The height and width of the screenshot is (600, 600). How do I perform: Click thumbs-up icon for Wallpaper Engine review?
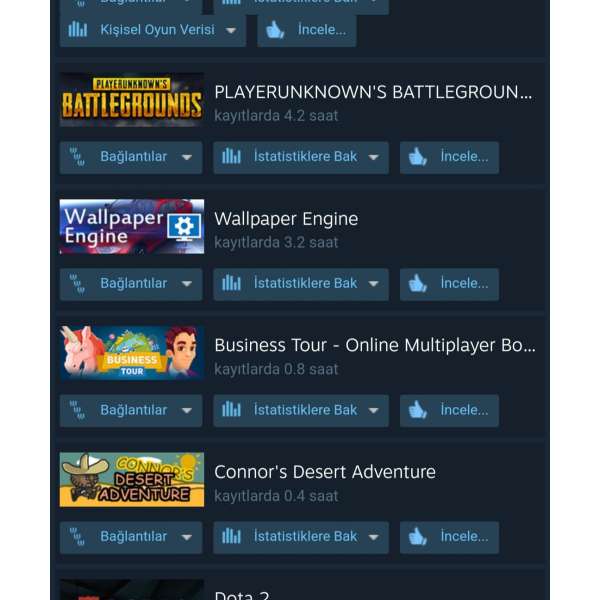pyautogui.click(x=417, y=284)
